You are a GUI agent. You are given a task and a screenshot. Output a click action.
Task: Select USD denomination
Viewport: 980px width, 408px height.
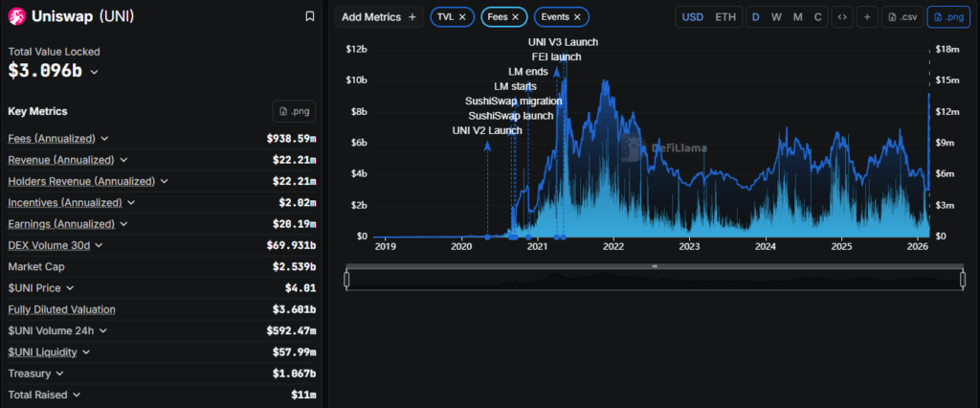[694, 17]
